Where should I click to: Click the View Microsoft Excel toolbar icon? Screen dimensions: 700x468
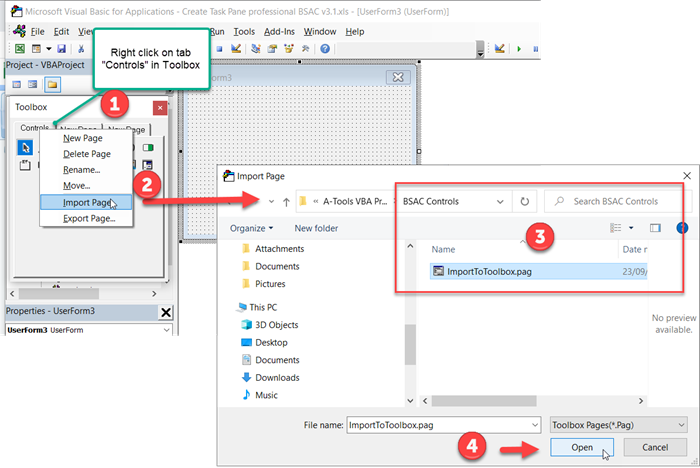[x=20, y=49]
